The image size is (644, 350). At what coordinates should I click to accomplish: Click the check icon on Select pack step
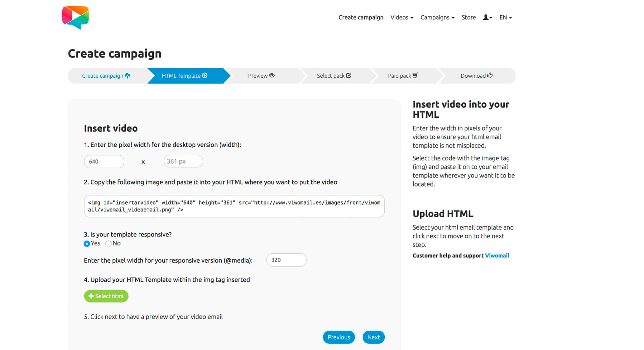click(x=348, y=75)
